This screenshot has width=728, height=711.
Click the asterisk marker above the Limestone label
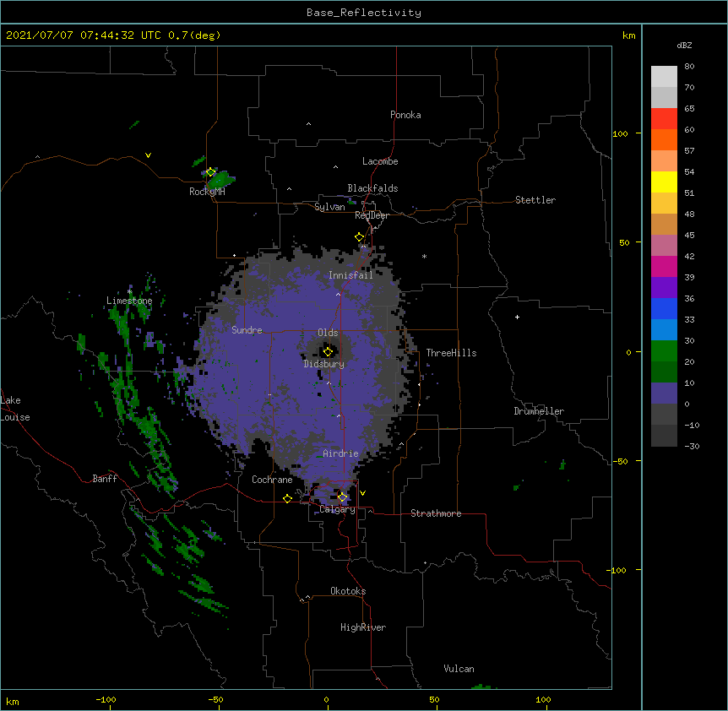[x=129, y=291]
